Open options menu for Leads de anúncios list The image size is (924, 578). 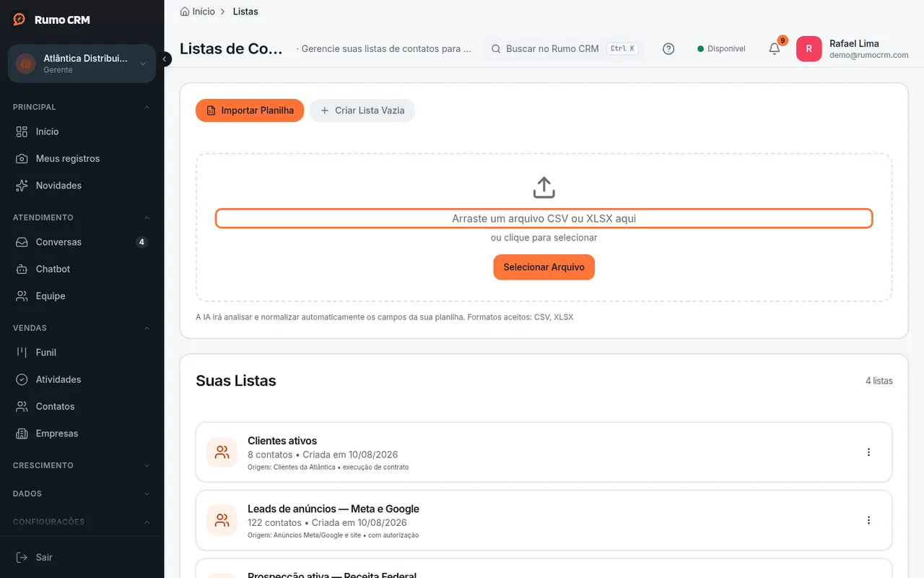[868, 520]
